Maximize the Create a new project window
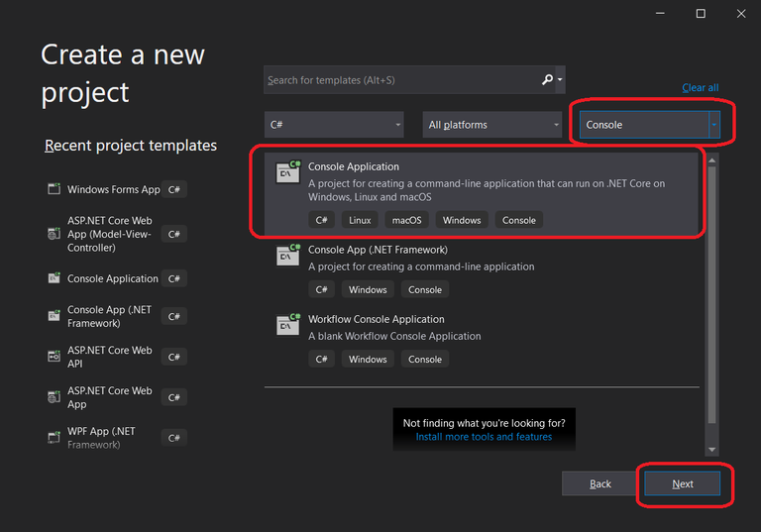Image resolution: width=761 pixels, height=532 pixels. tap(701, 14)
